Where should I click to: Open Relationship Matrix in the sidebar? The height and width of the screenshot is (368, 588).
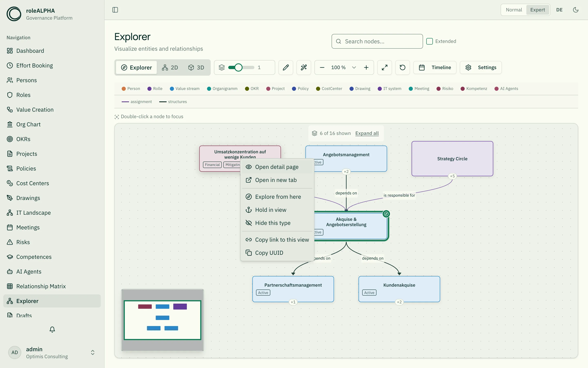[x=52, y=286]
